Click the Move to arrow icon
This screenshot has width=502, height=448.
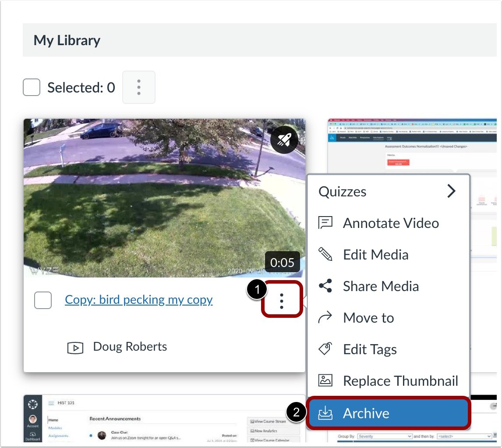coord(325,317)
